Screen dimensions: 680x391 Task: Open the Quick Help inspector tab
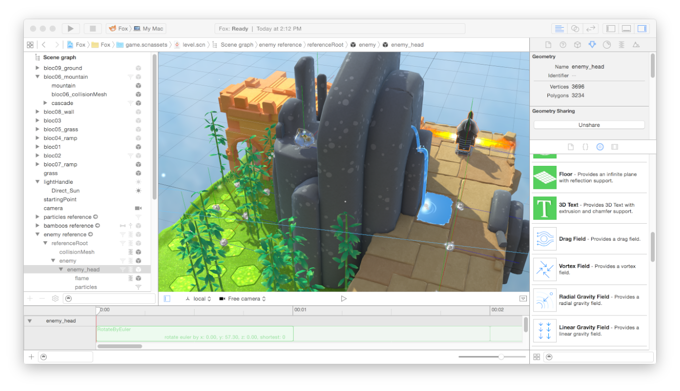tap(563, 45)
